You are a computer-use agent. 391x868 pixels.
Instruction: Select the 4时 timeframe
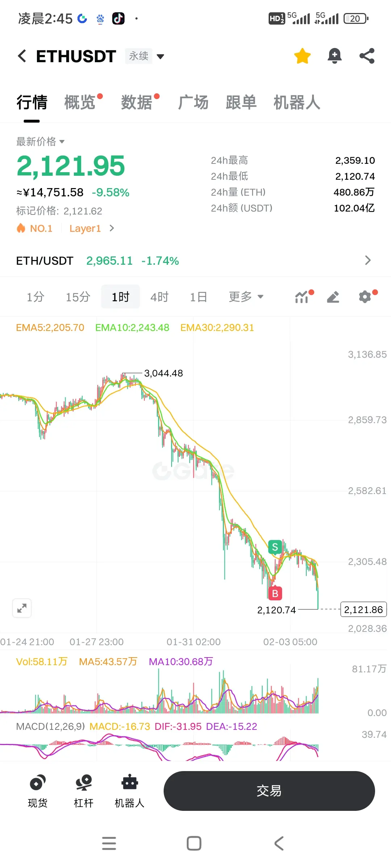(159, 297)
